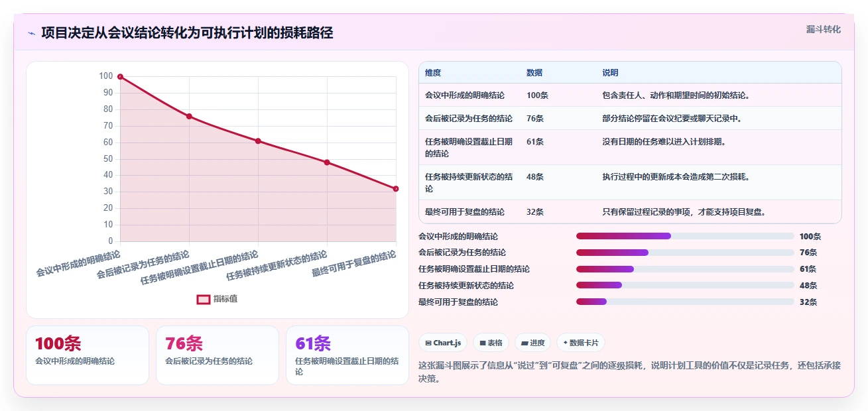Click the 100条 progress bar
The image size is (868, 411).
pyautogui.click(x=685, y=236)
